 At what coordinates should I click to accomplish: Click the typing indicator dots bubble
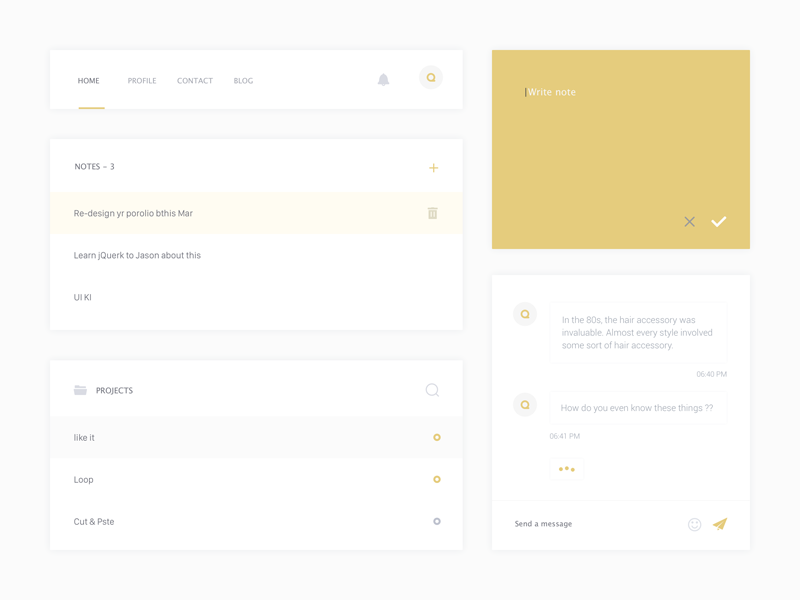(566, 470)
